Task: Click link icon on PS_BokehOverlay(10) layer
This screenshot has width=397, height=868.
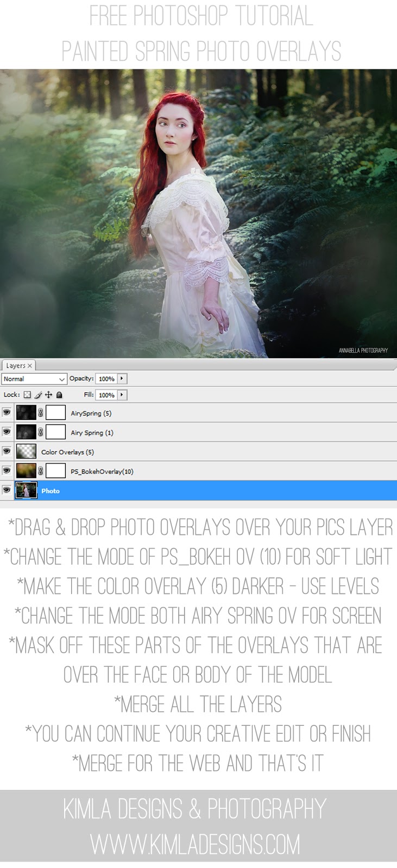Action: pos(41,471)
